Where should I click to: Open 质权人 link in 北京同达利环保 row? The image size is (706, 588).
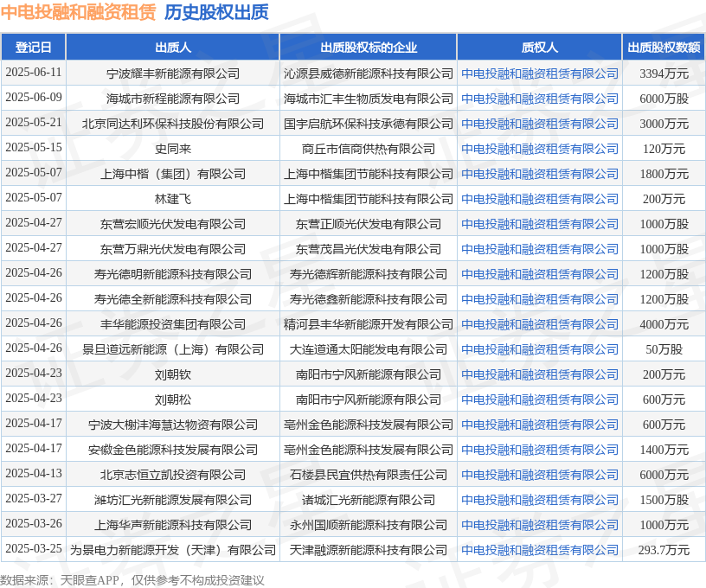click(x=539, y=124)
